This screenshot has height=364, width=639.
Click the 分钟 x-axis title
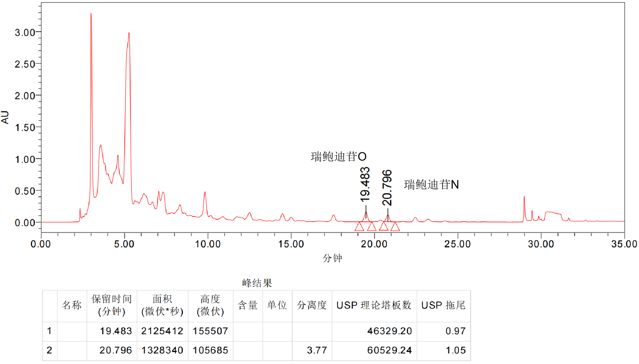pos(332,258)
